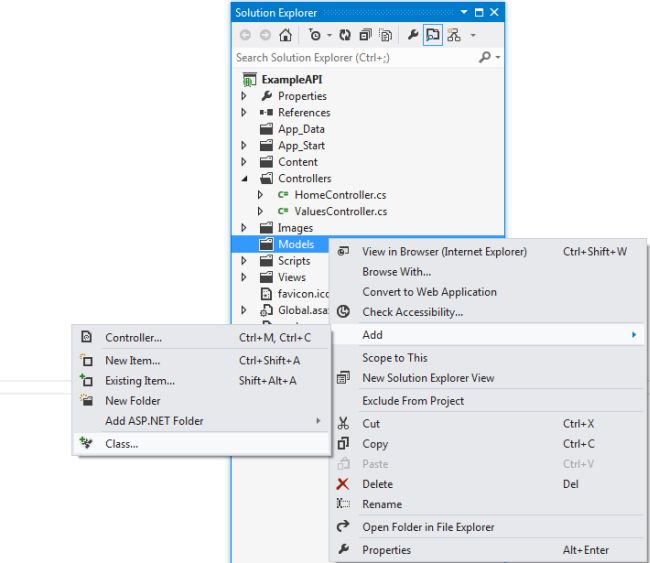Choose New Solution Explorer View
650x563 pixels.
point(428,378)
